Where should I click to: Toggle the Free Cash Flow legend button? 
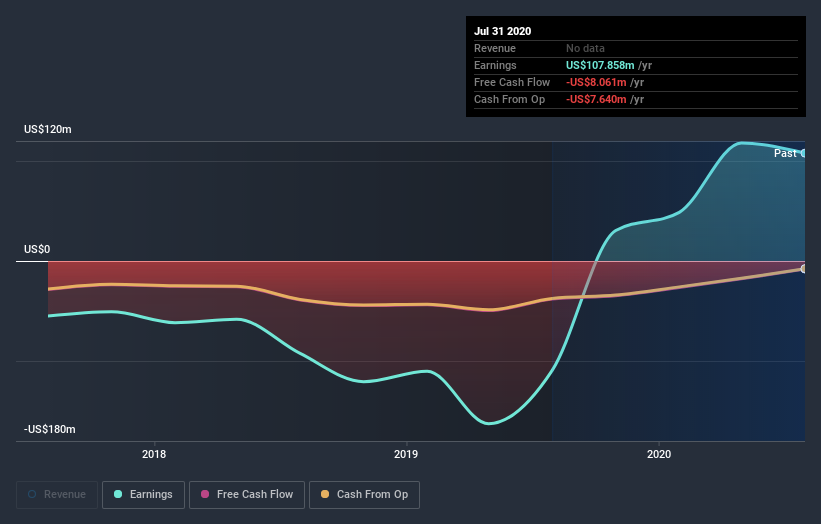pyautogui.click(x=247, y=495)
